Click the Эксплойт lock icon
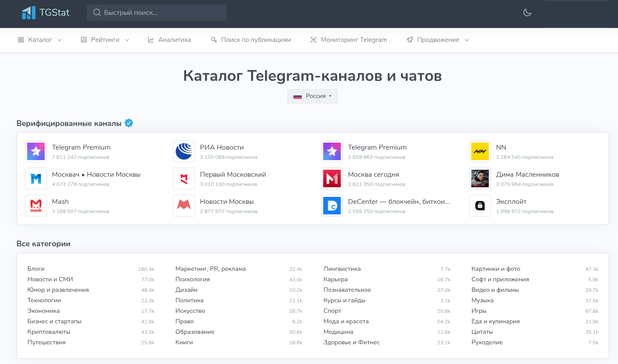 pyautogui.click(x=480, y=206)
